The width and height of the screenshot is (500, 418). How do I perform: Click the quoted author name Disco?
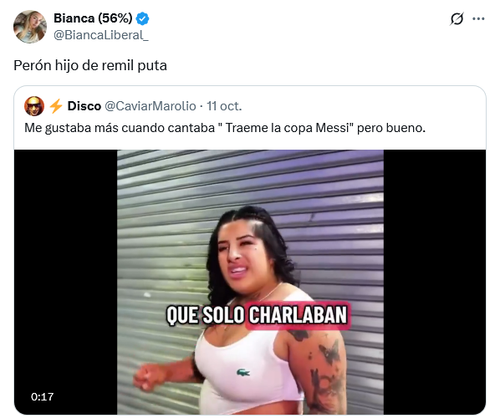coord(84,106)
